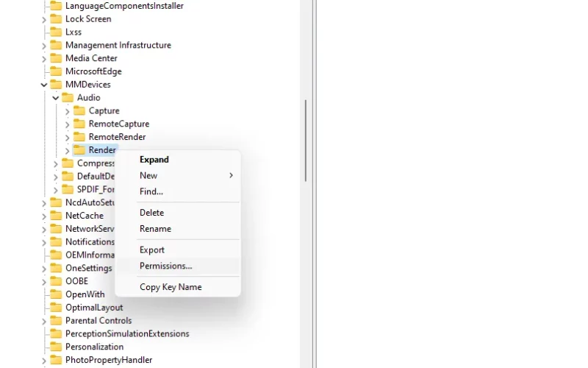Click the Audio folder icon

coord(68,97)
